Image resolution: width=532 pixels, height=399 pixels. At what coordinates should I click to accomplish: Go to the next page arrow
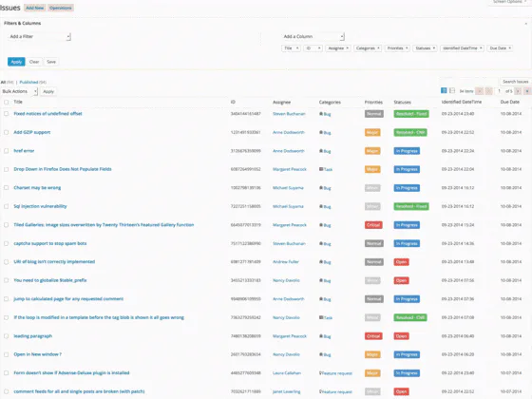[518, 91]
